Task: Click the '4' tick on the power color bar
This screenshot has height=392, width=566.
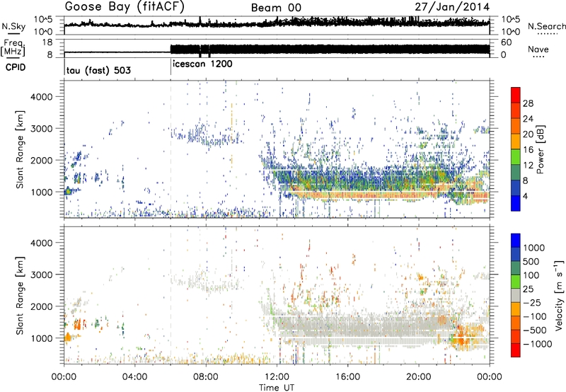Action: [x=526, y=196]
